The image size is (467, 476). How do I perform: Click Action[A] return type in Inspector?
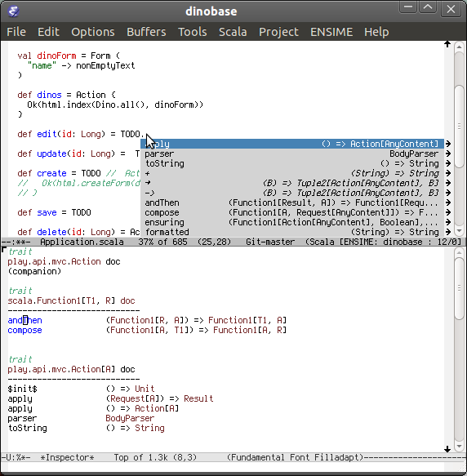[157, 408]
